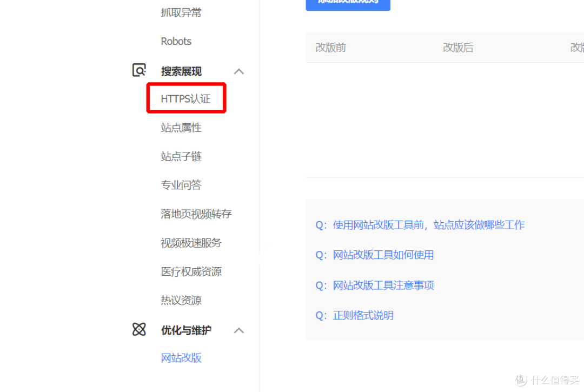Click the magnifier icon beside 搜索展现

(139, 70)
